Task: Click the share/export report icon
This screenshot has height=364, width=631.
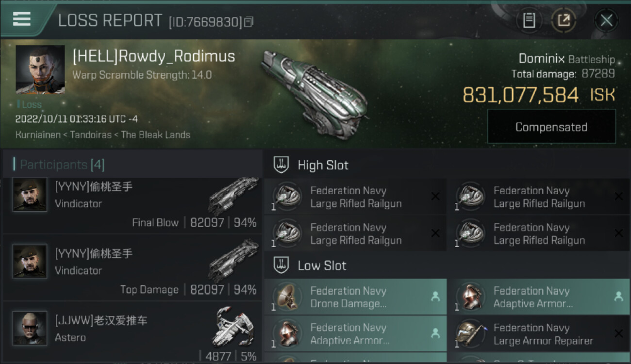Action: point(563,20)
